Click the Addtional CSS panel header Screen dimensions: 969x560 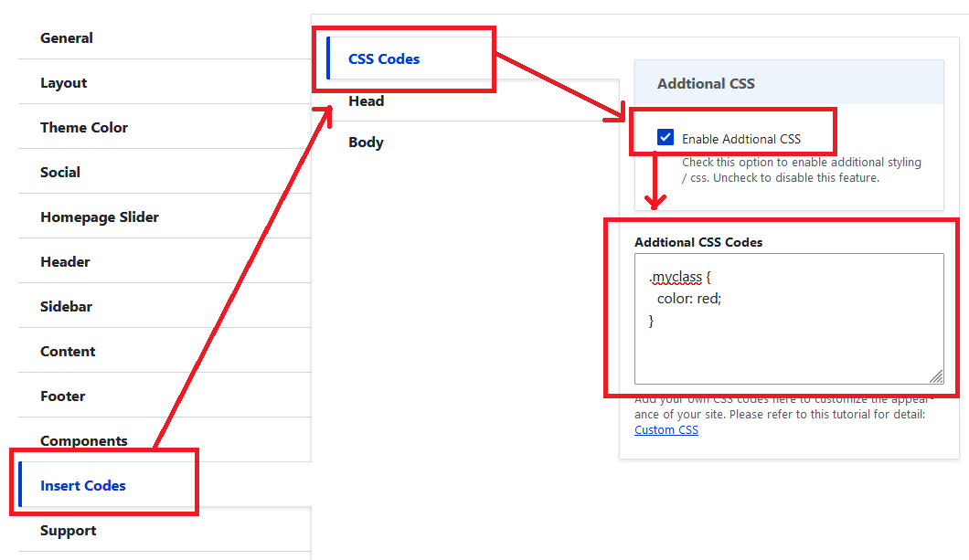(788, 83)
